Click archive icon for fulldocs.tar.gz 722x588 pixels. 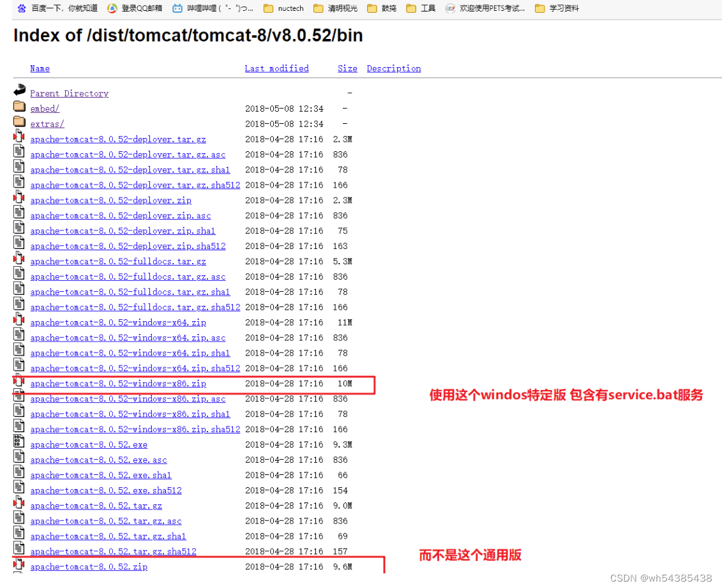19,259
